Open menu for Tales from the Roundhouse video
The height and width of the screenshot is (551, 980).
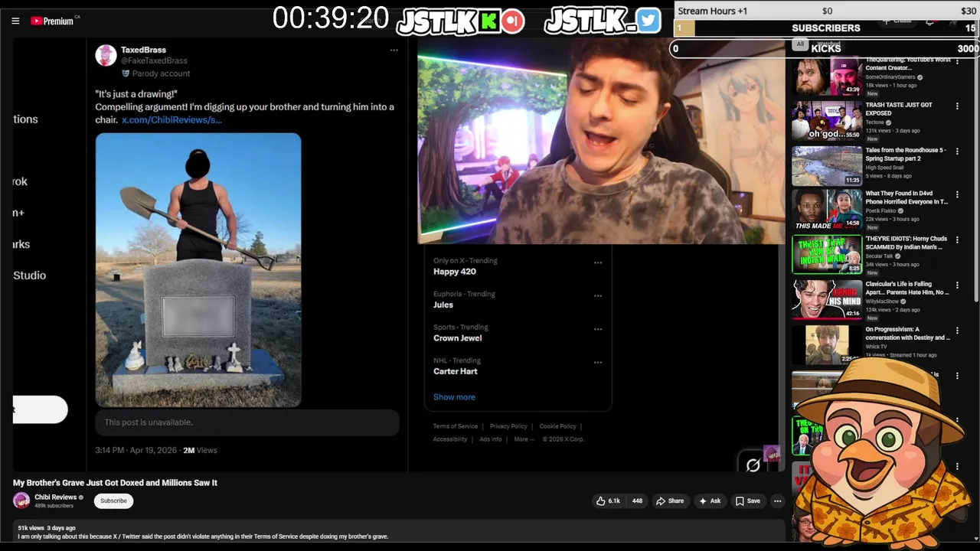(957, 152)
